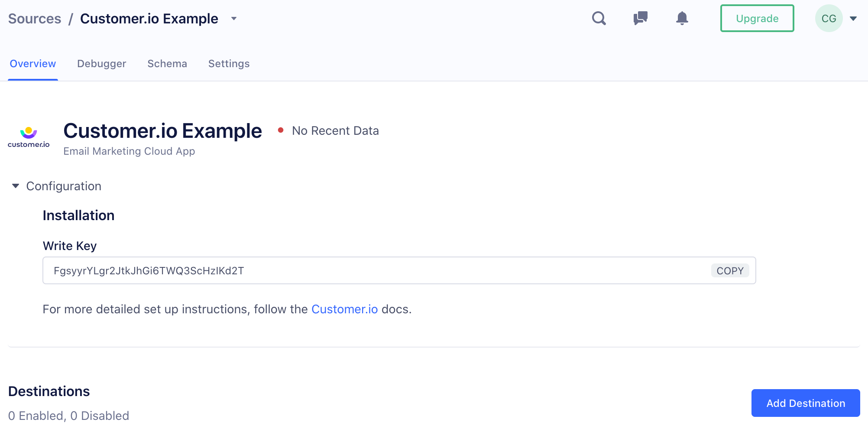This screenshot has width=868, height=429.
Task: Switch to the Settings tab
Action: (229, 64)
